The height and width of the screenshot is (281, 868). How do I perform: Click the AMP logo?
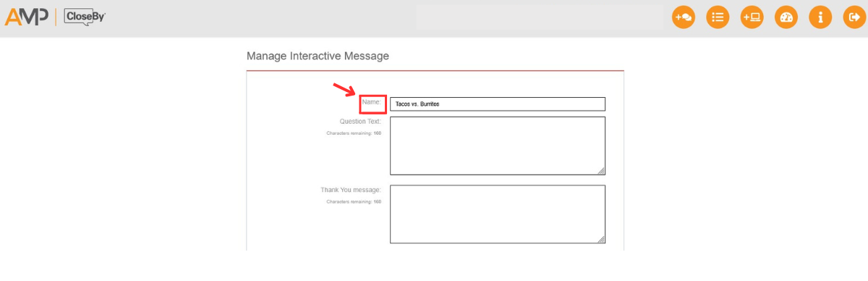click(x=27, y=17)
